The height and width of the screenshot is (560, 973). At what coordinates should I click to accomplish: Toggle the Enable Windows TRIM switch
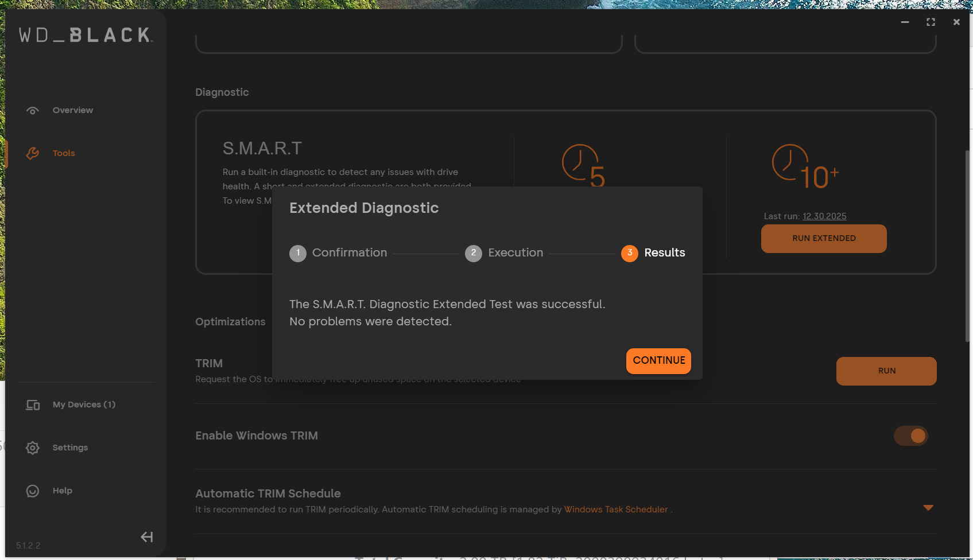tap(911, 435)
